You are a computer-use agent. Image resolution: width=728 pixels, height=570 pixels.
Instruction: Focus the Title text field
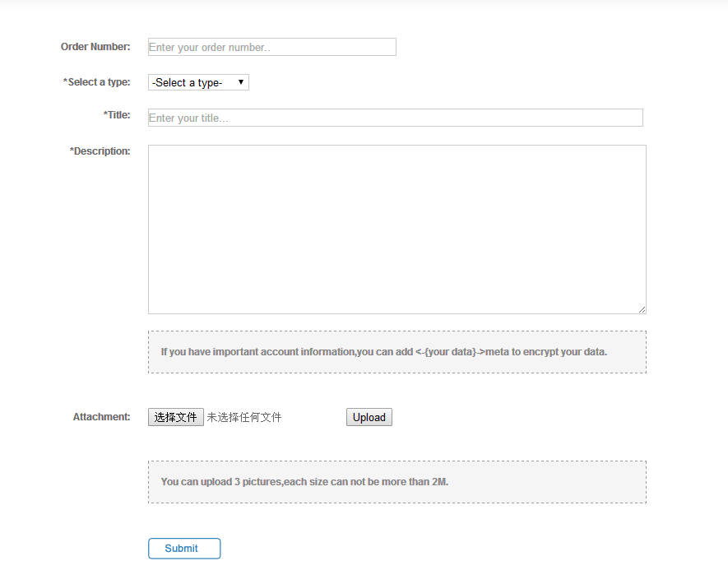coord(396,118)
